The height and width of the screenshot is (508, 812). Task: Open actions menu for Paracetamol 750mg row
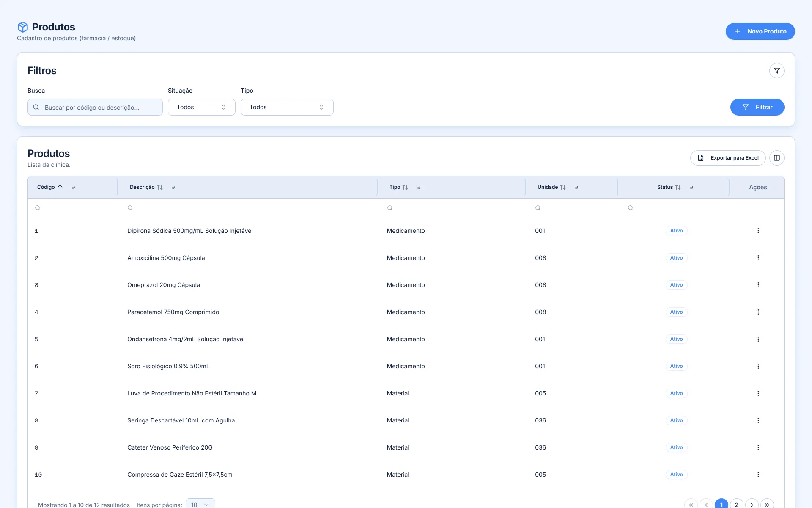(758, 312)
